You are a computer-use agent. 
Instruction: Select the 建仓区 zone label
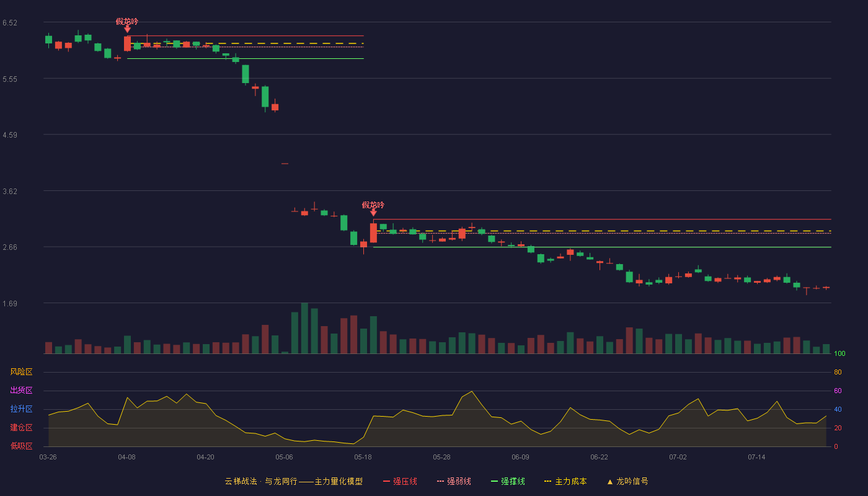[x=21, y=428]
